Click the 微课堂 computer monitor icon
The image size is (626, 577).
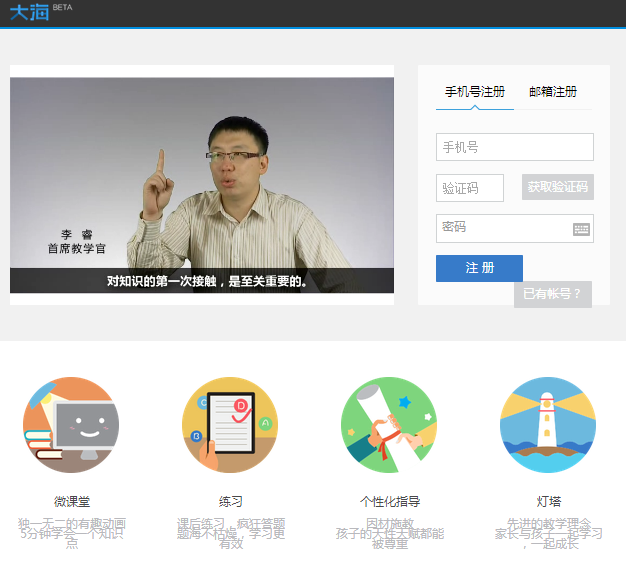[71, 425]
